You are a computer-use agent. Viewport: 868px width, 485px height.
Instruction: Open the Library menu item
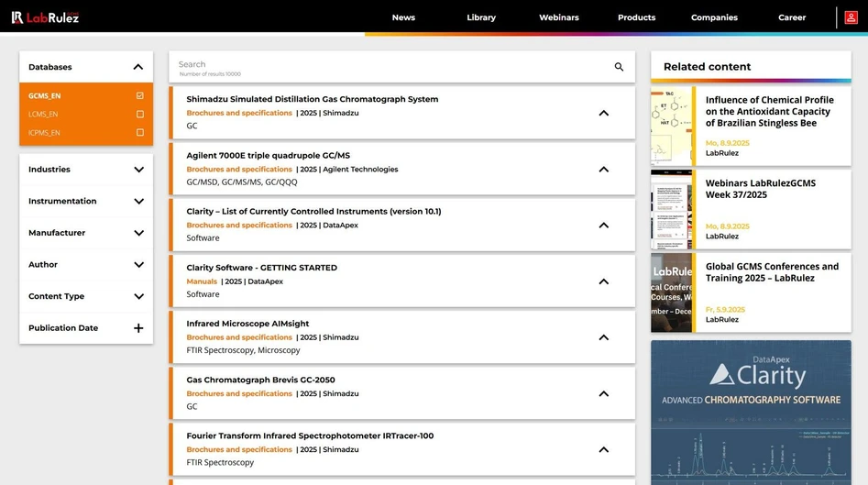tap(480, 17)
